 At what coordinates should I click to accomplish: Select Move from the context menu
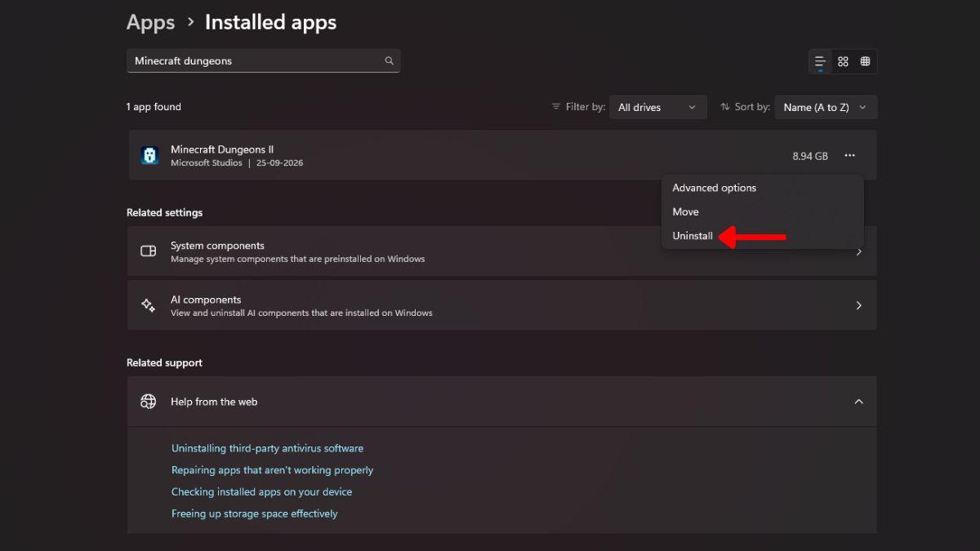pyautogui.click(x=686, y=211)
